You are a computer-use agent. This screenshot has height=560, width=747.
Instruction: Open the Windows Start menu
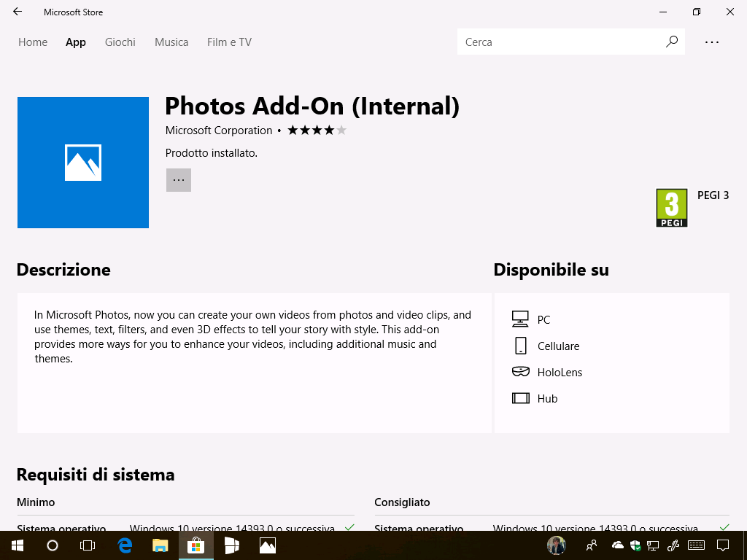[18, 545]
